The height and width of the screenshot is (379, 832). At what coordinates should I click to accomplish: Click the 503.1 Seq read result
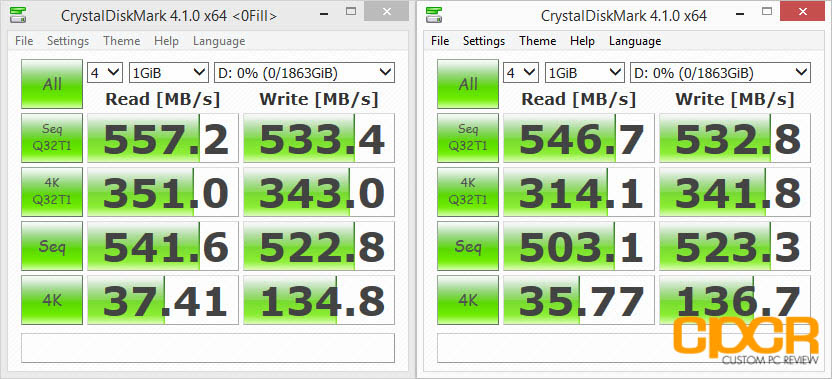coord(579,246)
